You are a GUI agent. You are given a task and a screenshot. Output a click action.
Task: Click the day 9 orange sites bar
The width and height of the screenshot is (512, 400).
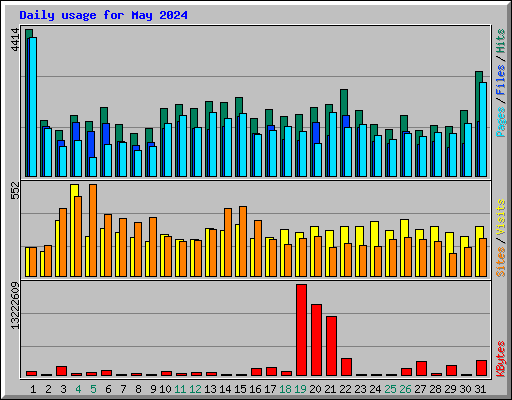pos(153,247)
